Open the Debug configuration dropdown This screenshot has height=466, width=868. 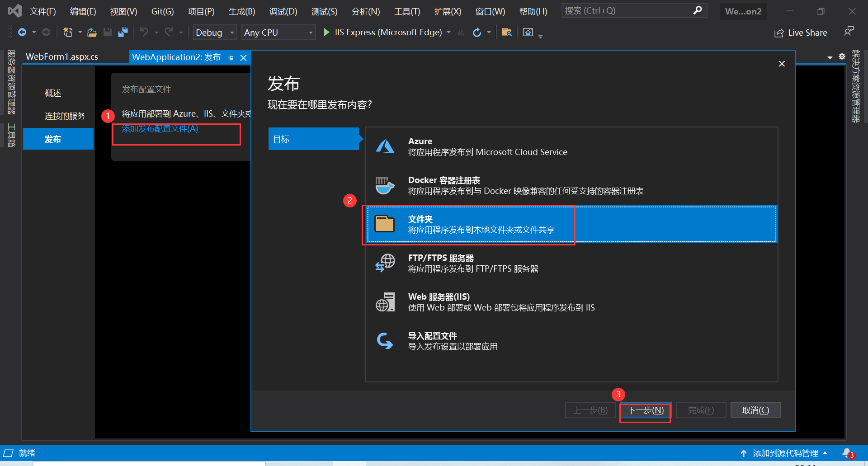(x=232, y=32)
